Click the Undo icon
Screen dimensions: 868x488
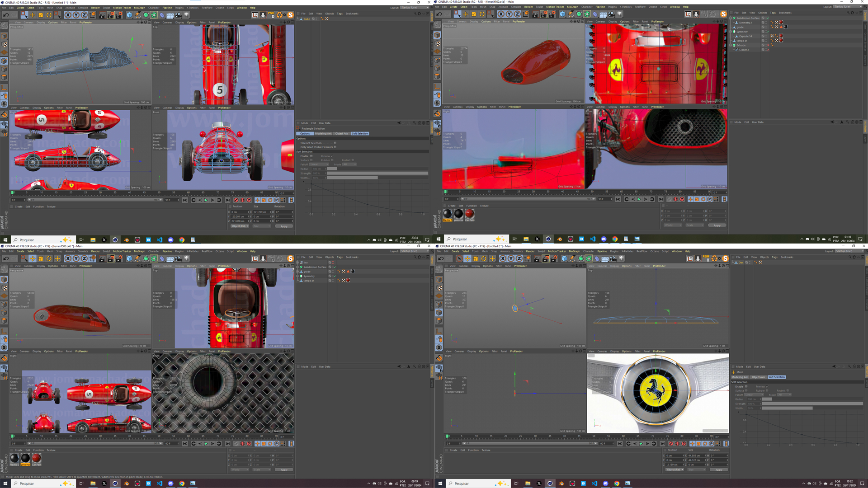click(x=6, y=15)
